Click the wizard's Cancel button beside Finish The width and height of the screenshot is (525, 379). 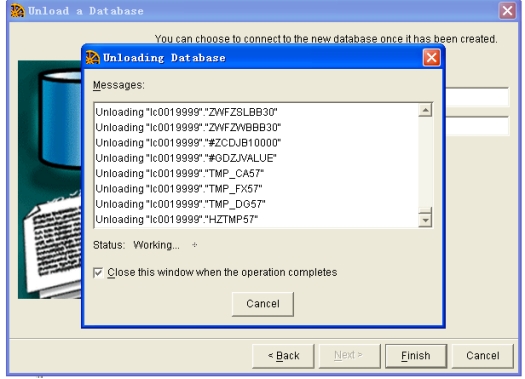(x=483, y=356)
